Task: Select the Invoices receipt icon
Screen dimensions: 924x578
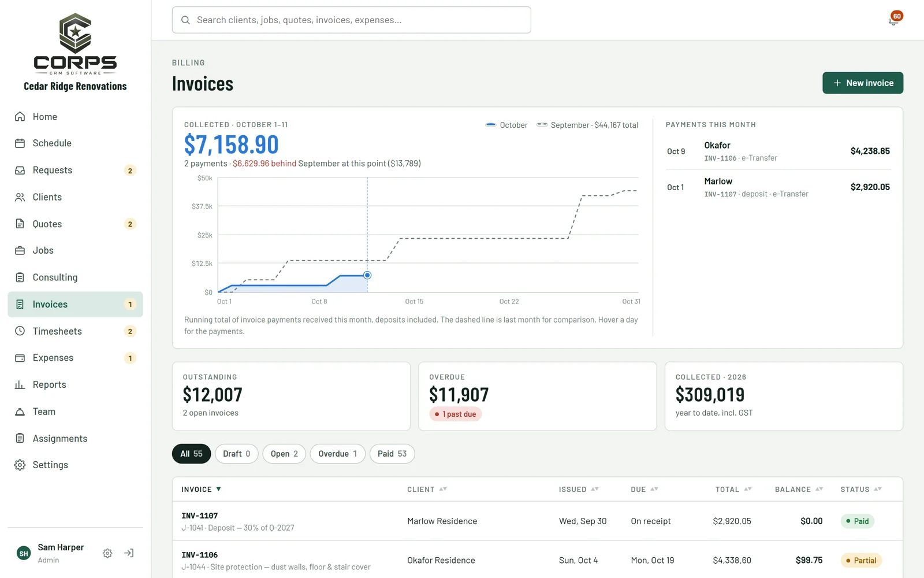Action: tap(20, 304)
